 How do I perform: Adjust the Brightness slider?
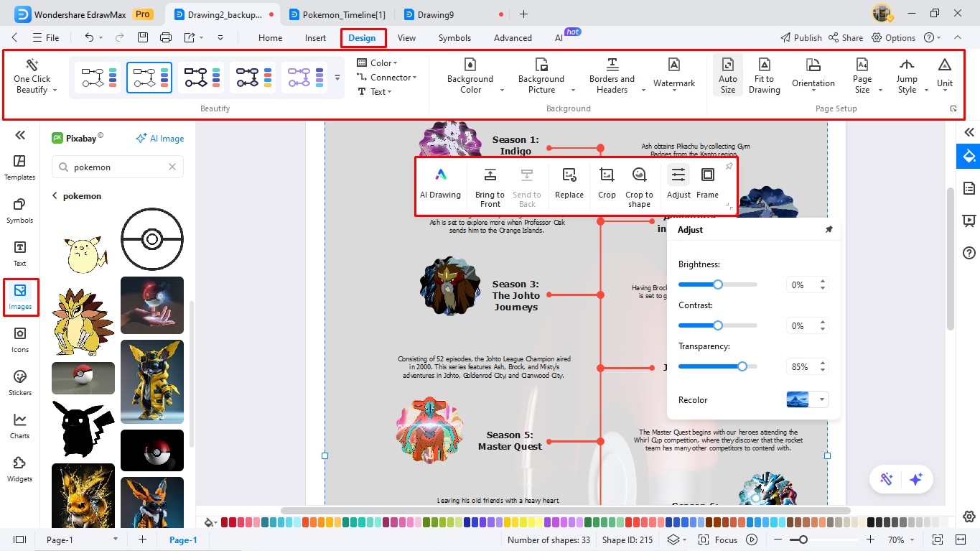point(718,284)
